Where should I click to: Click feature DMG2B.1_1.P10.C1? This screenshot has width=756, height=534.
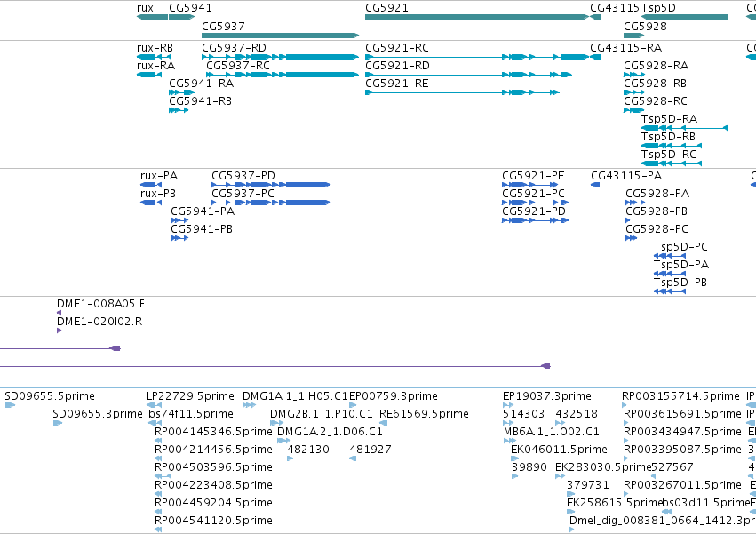click(x=322, y=414)
